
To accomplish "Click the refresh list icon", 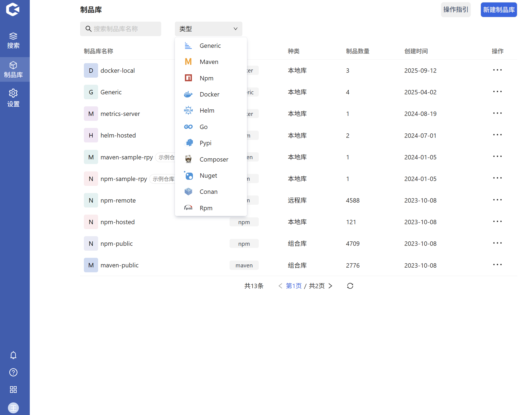I will pyautogui.click(x=350, y=286).
